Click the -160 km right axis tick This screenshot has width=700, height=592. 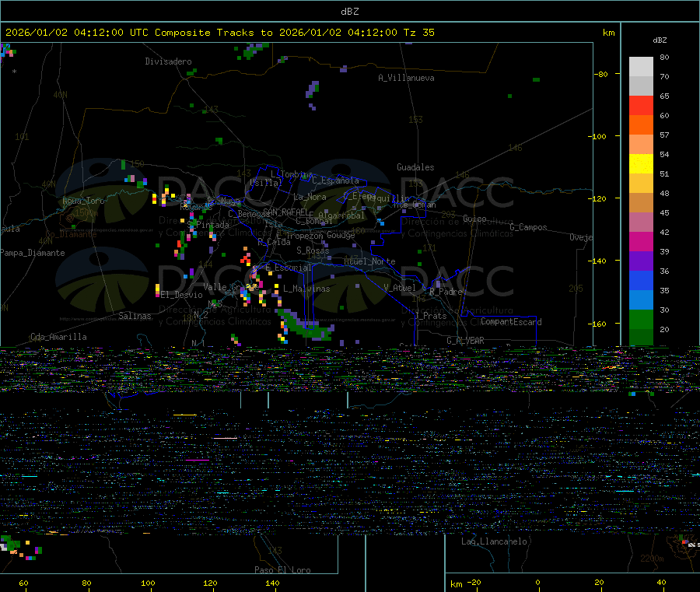click(598, 324)
